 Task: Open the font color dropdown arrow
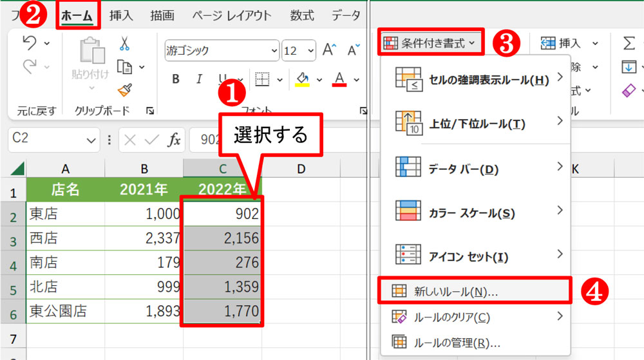click(357, 80)
